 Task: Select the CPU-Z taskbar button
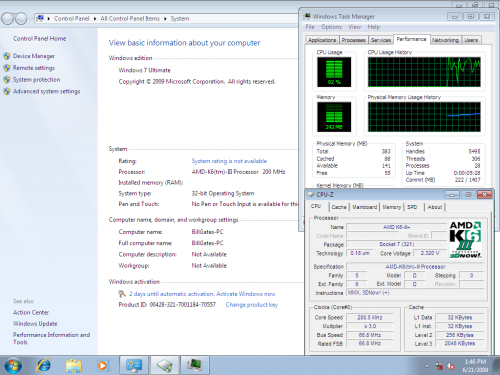point(165,365)
